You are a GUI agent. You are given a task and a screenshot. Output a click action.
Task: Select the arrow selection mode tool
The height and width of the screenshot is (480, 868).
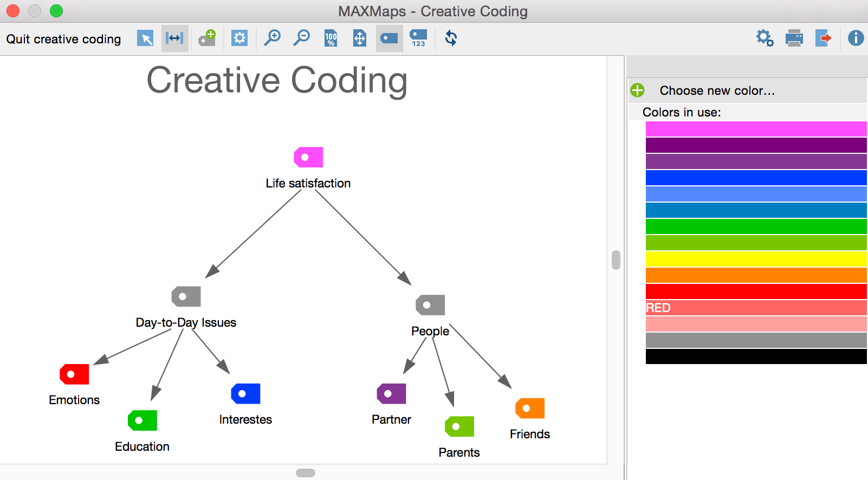145,38
